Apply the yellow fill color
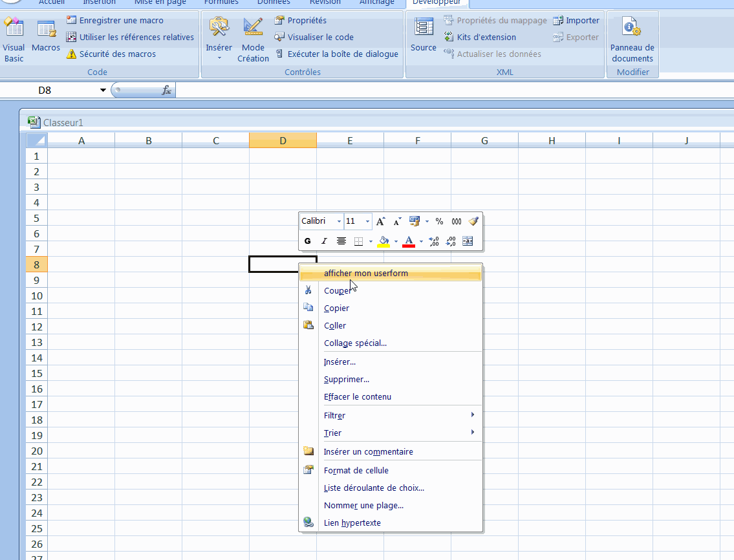Screen dimensions: 734x560 [384, 241]
